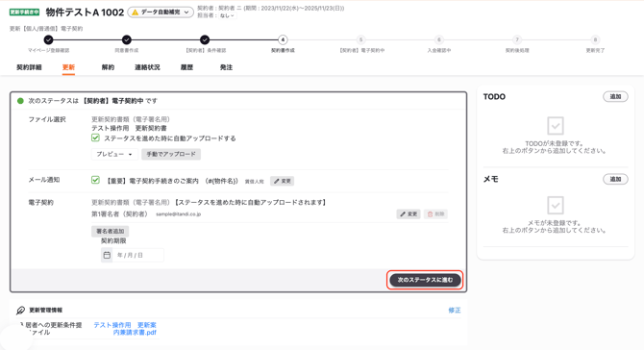Viewport: 644px width, 350px height.
Task: Click the メモ section heading
Action: [491, 179]
